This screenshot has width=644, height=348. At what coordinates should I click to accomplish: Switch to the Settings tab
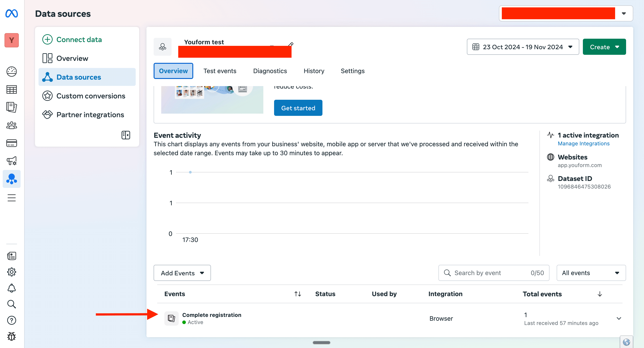coord(352,71)
